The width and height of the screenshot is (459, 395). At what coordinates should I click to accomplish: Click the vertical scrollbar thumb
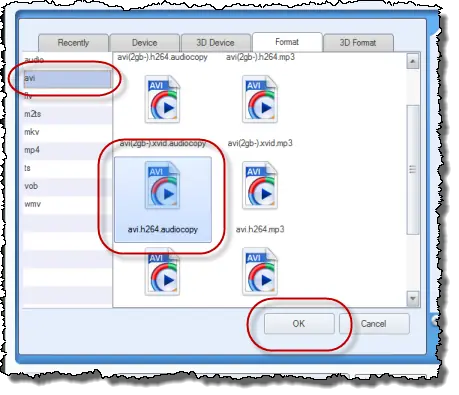[x=413, y=170]
